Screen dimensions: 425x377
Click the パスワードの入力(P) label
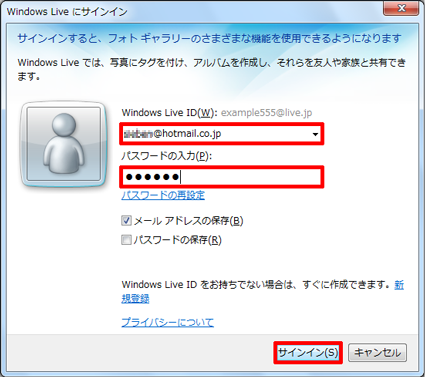[x=167, y=156]
